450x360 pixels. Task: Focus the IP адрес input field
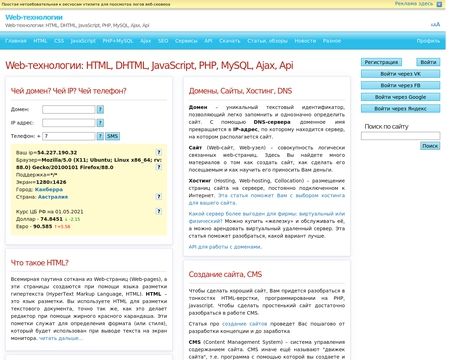click(69, 123)
